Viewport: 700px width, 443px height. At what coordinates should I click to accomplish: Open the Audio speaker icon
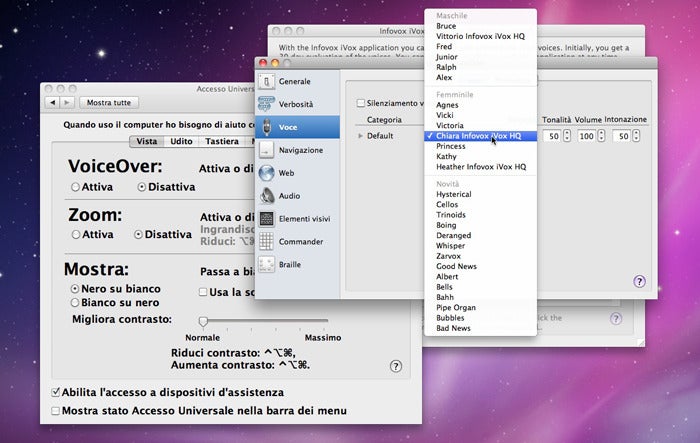pos(267,196)
